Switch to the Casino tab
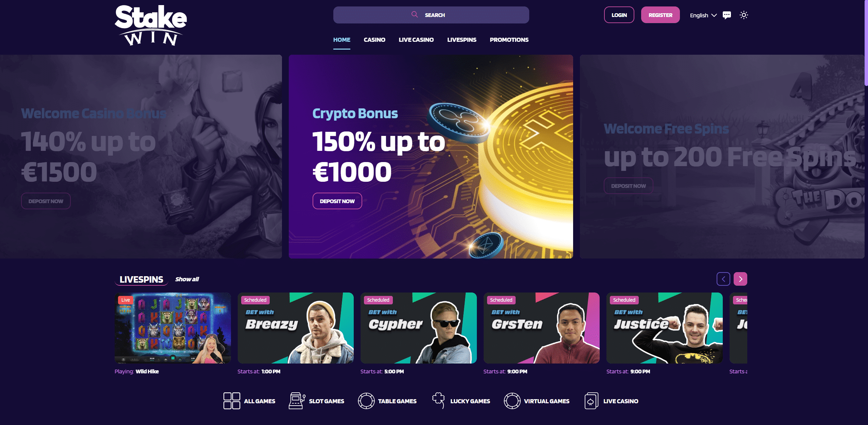 pos(374,40)
